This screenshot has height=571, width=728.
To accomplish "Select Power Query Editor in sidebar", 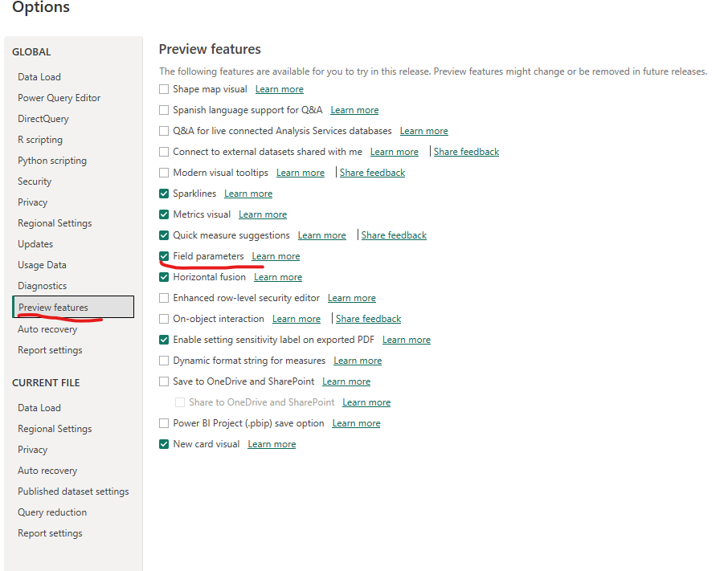I will pyautogui.click(x=59, y=98).
